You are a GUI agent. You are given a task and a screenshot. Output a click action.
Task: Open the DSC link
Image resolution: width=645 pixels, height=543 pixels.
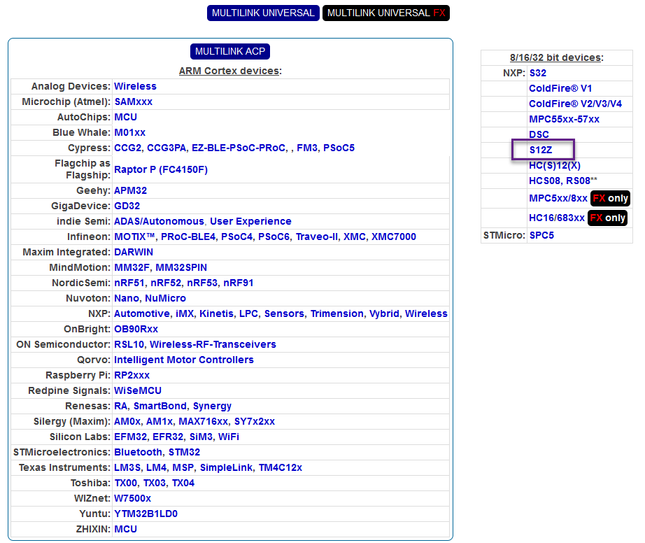pos(539,135)
